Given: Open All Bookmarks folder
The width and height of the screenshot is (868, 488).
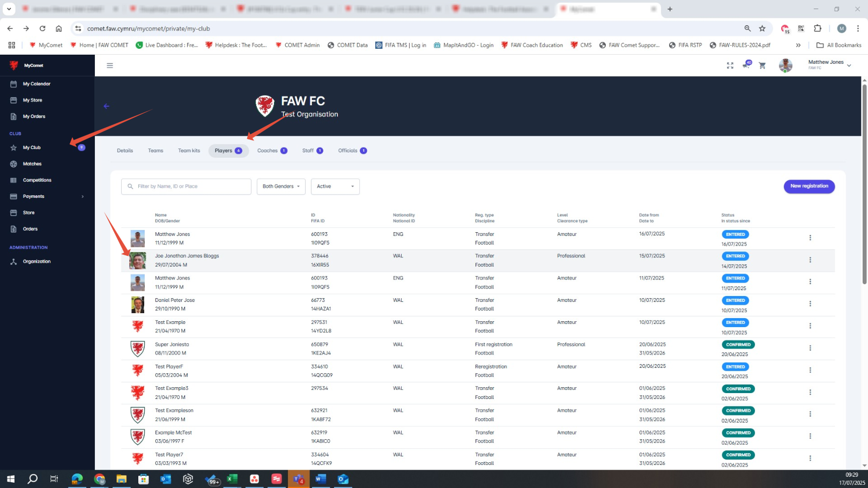Looking at the screenshot, I should point(839,45).
